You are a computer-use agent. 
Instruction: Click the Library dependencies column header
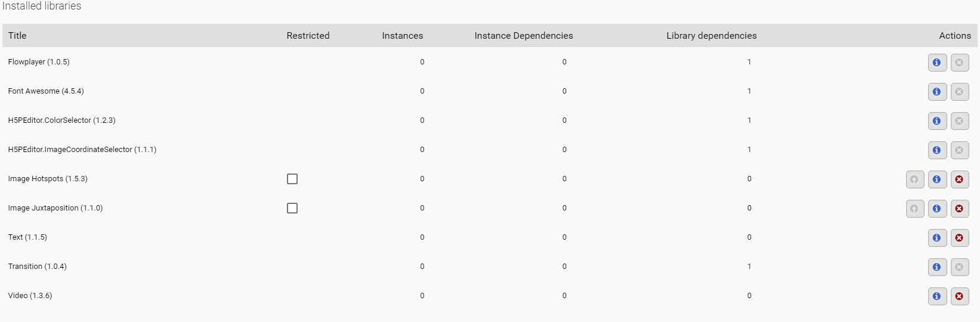coord(712,36)
